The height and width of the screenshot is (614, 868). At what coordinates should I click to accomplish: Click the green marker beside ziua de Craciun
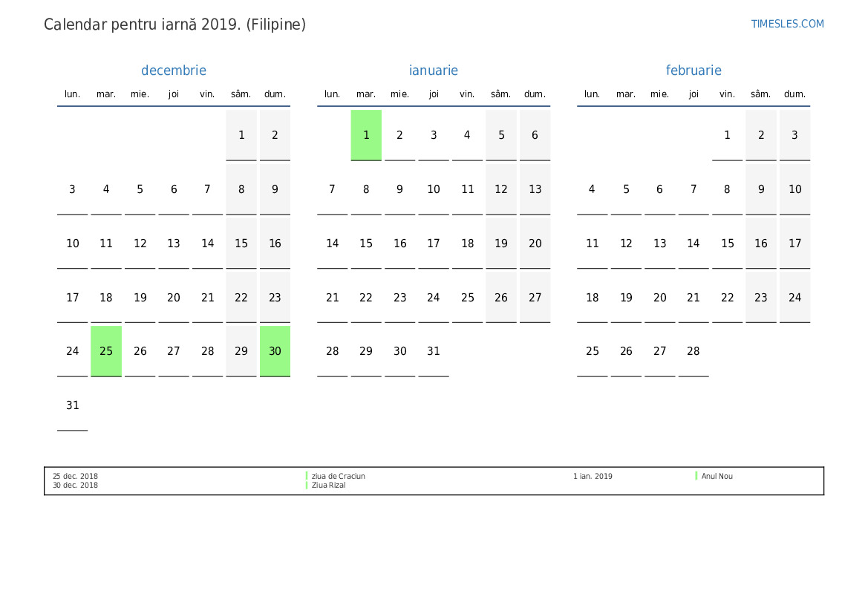[307, 476]
